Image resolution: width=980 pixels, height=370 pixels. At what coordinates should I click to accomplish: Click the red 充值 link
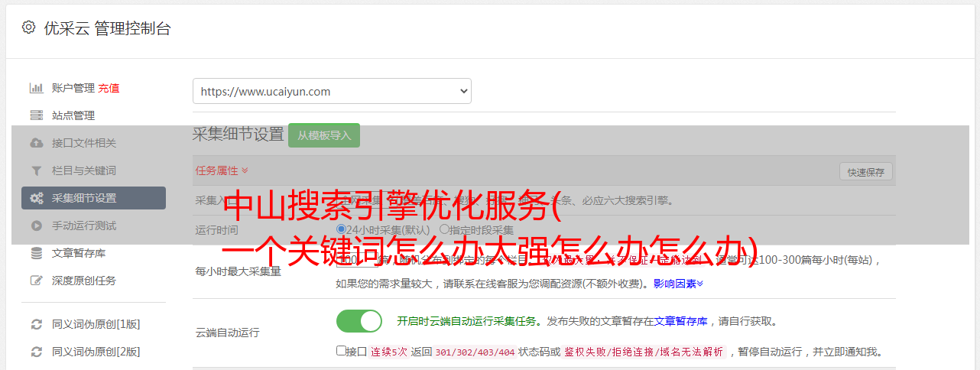coord(109,88)
